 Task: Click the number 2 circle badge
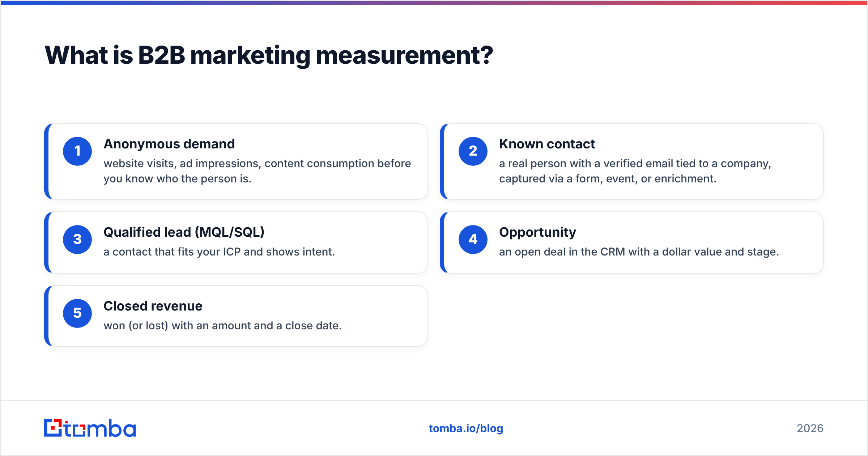(473, 151)
